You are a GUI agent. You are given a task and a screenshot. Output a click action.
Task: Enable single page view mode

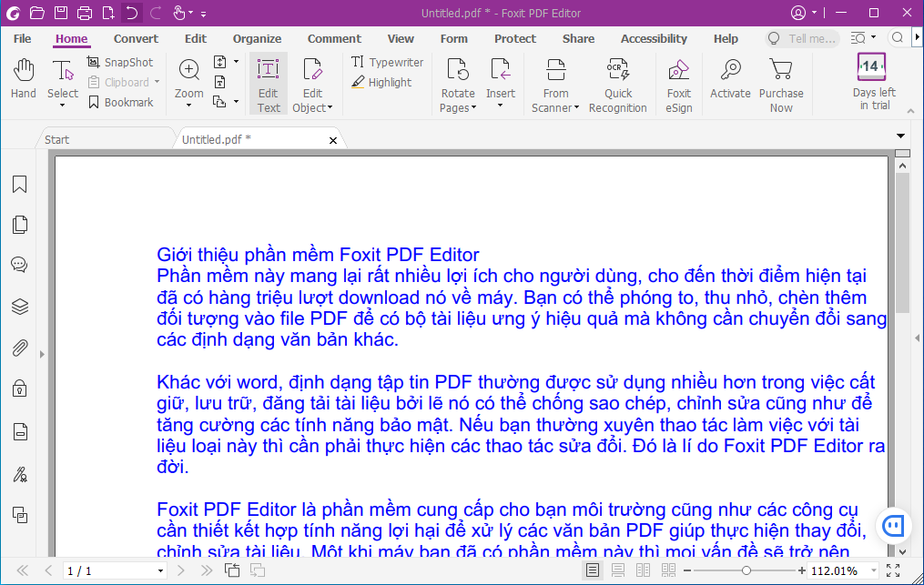coord(593,570)
